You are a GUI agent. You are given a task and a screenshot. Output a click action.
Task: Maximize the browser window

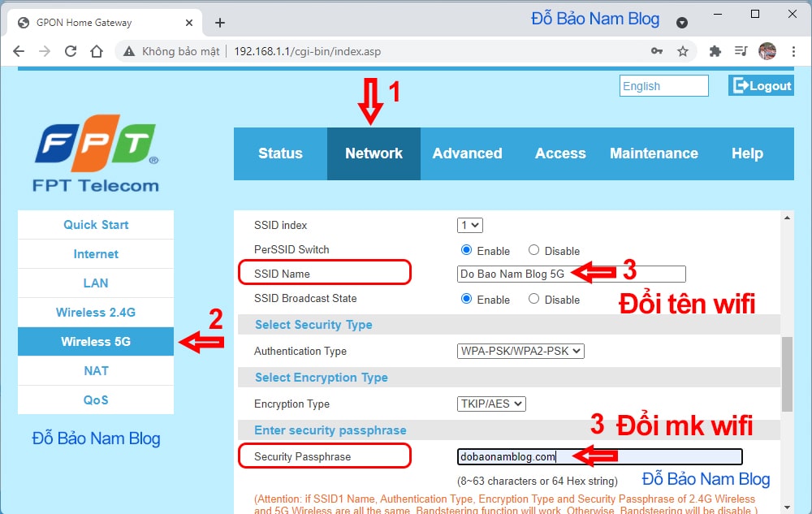pyautogui.click(x=755, y=14)
